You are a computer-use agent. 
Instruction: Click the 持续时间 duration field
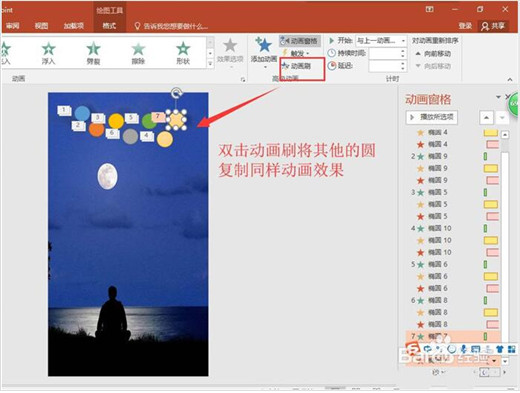point(384,53)
